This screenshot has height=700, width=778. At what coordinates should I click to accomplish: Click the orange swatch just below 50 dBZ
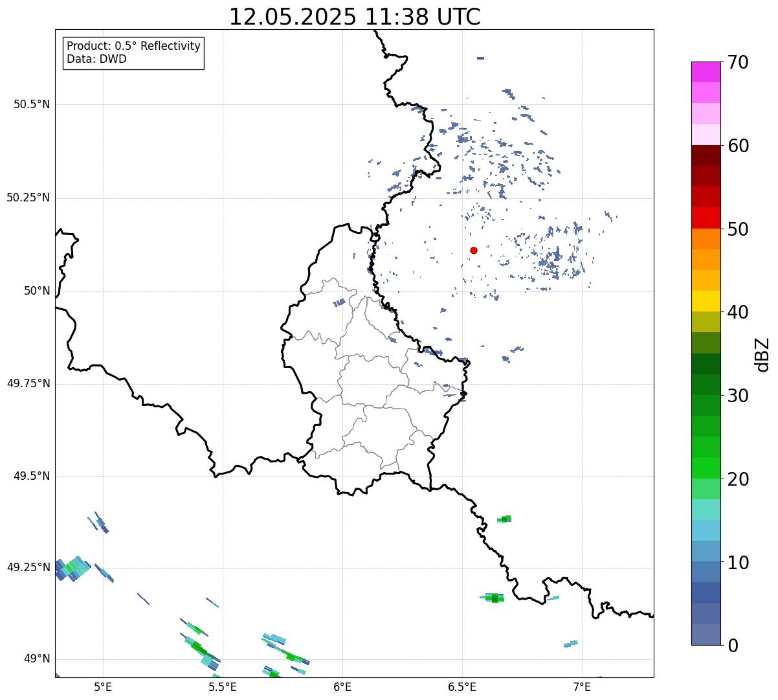tap(706, 239)
